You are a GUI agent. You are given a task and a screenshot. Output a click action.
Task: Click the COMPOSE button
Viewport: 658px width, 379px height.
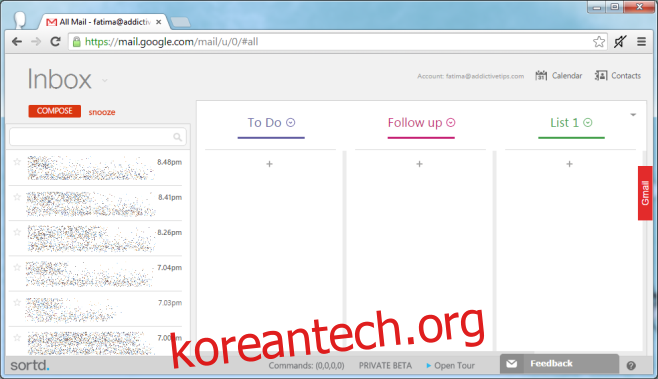tap(55, 111)
